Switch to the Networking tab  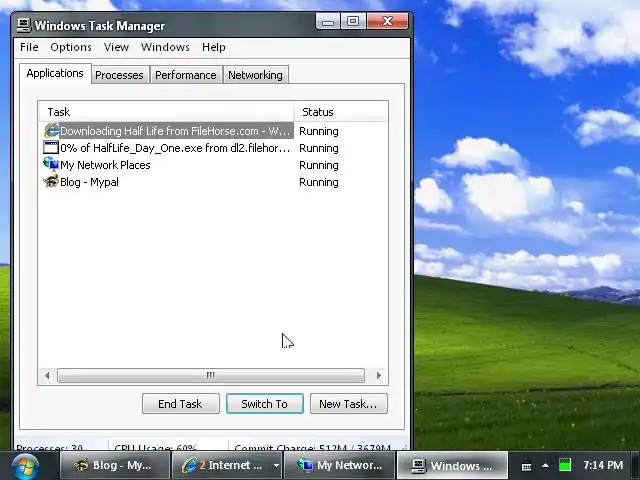256,75
